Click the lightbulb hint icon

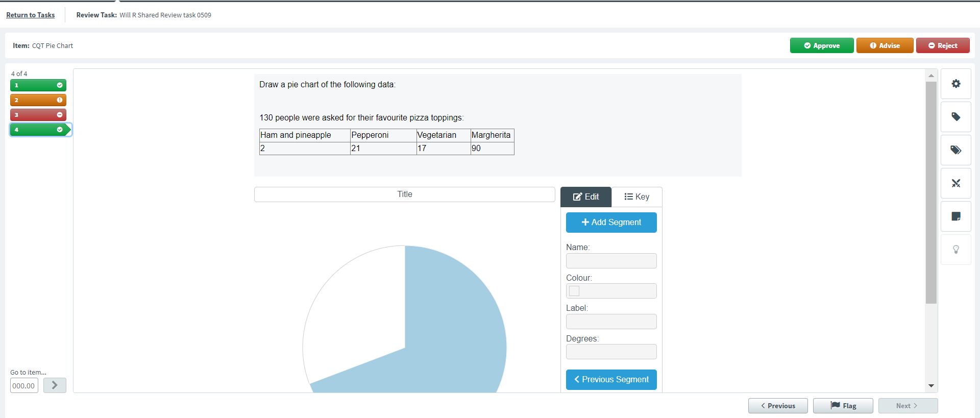pyautogui.click(x=956, y=250)
